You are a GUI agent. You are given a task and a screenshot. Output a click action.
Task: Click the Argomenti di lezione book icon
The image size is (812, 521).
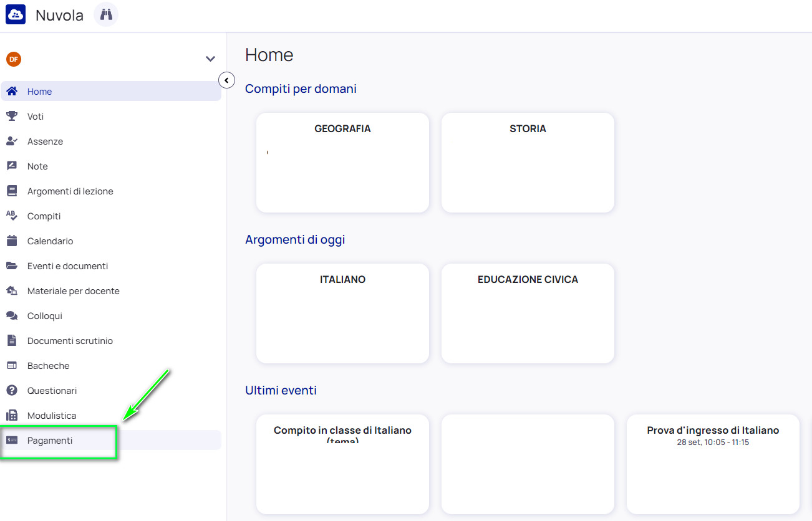[12, 191]
